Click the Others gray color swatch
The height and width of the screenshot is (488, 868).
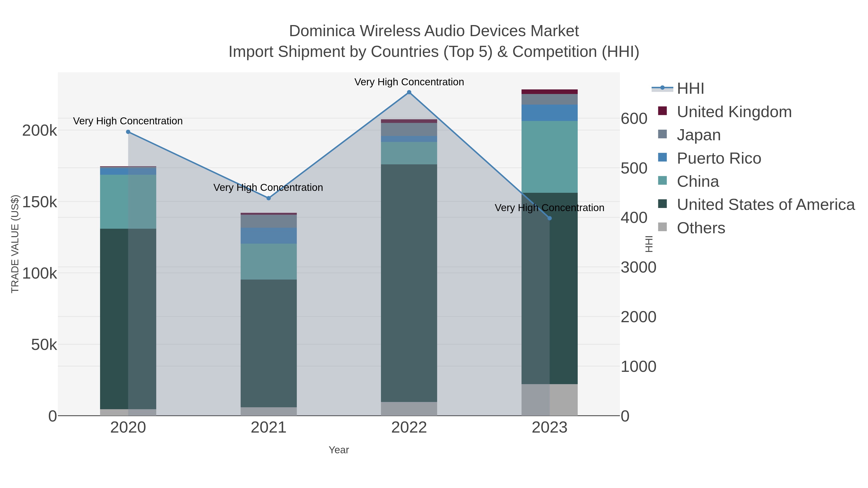tap(663, 227)
